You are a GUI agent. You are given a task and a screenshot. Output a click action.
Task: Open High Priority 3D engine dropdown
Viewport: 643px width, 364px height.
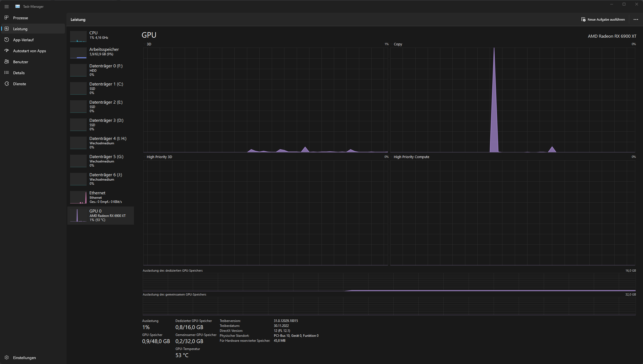145,157
